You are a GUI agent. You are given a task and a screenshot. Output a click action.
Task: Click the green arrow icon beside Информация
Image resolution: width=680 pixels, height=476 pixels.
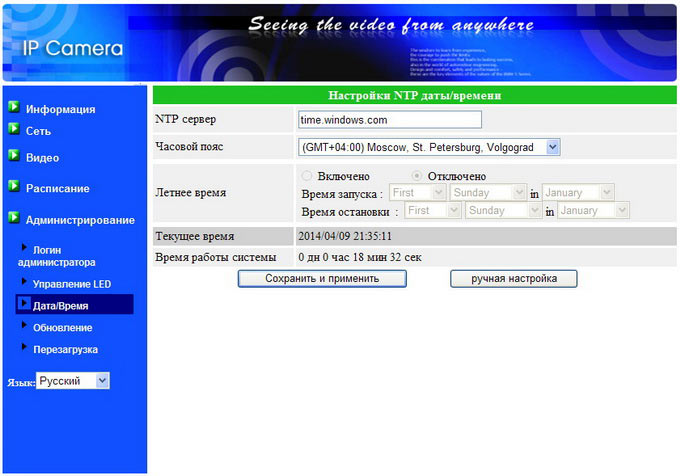[x=14, y=106]
